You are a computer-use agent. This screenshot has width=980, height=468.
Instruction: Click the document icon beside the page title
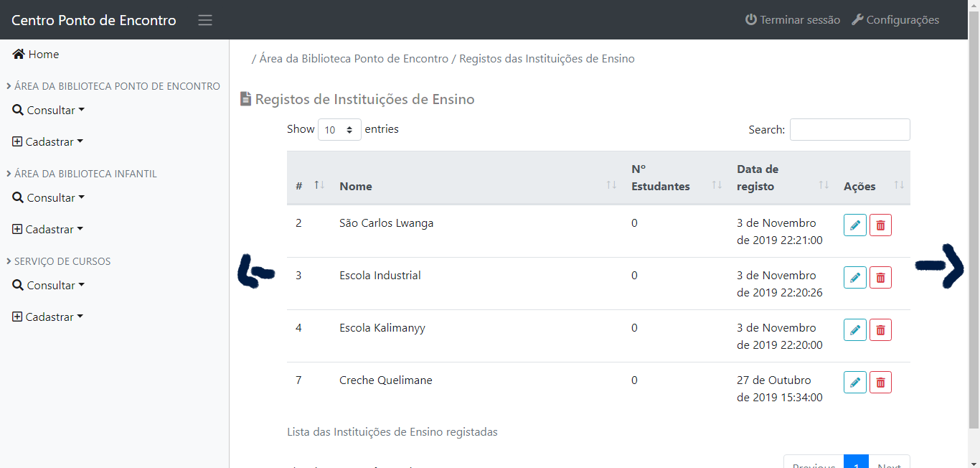tap(245, 98)
